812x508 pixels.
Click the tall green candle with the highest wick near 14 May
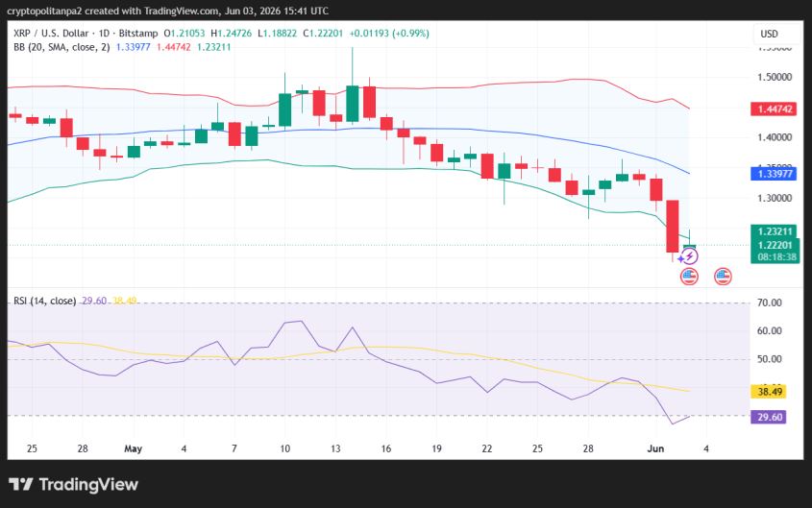352,104
